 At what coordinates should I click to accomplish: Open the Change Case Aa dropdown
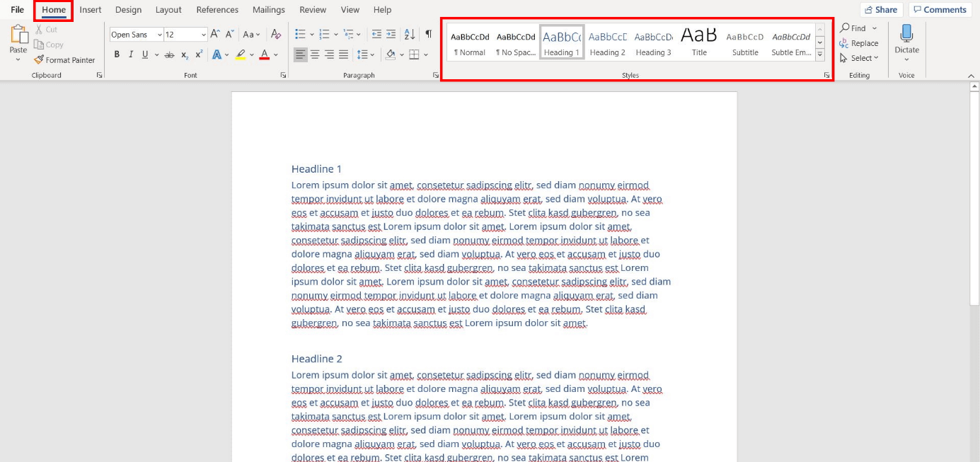[x=251, y=34]
